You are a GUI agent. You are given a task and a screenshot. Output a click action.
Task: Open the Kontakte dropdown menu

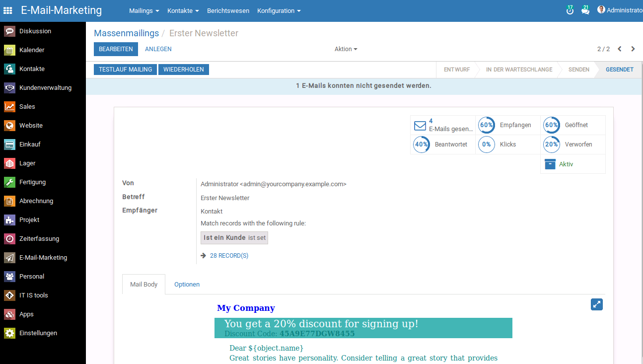point(183,11)
